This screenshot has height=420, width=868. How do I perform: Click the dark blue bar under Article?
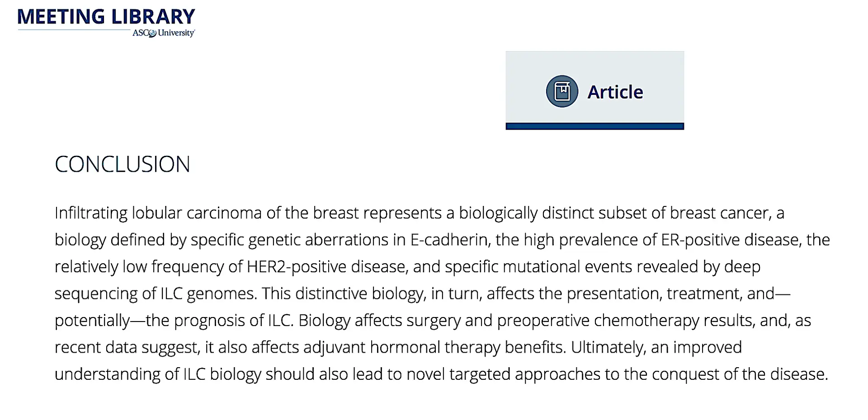594,126
